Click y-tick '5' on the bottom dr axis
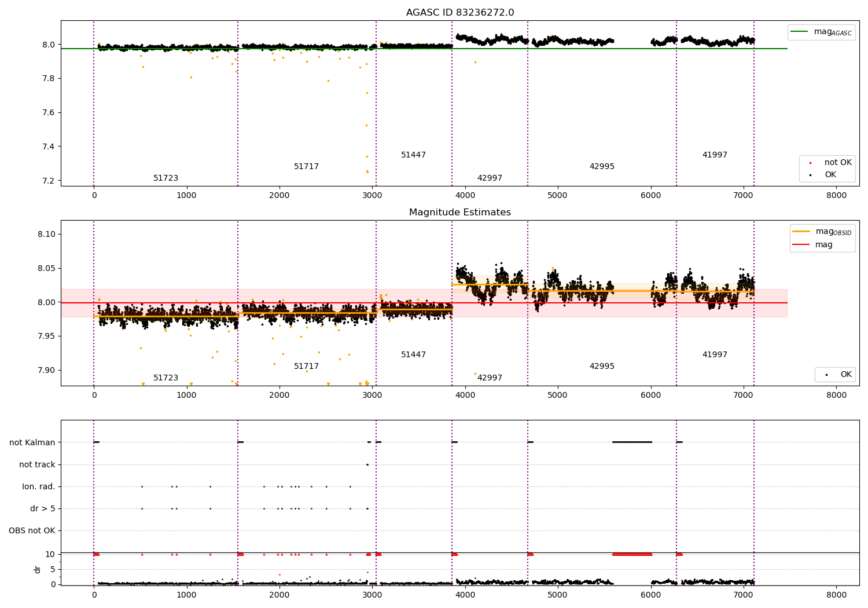Image resolution: width=868 pixels, height=608 pixels. point(53,570)
